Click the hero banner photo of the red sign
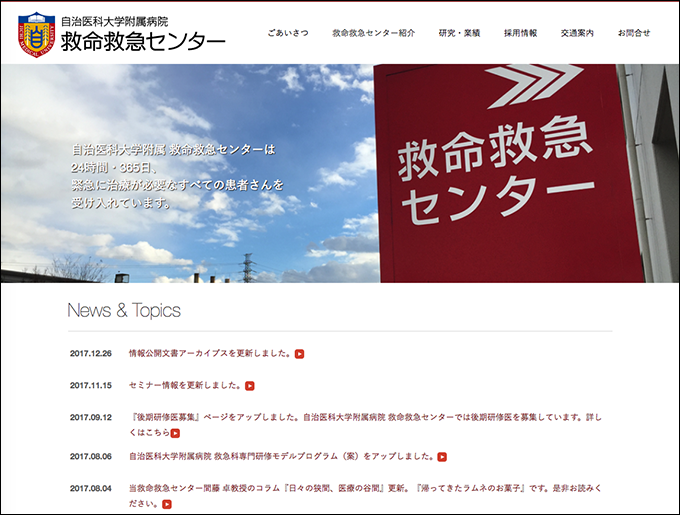This screenshot has width=680, height=515. (x=340, y=173)
